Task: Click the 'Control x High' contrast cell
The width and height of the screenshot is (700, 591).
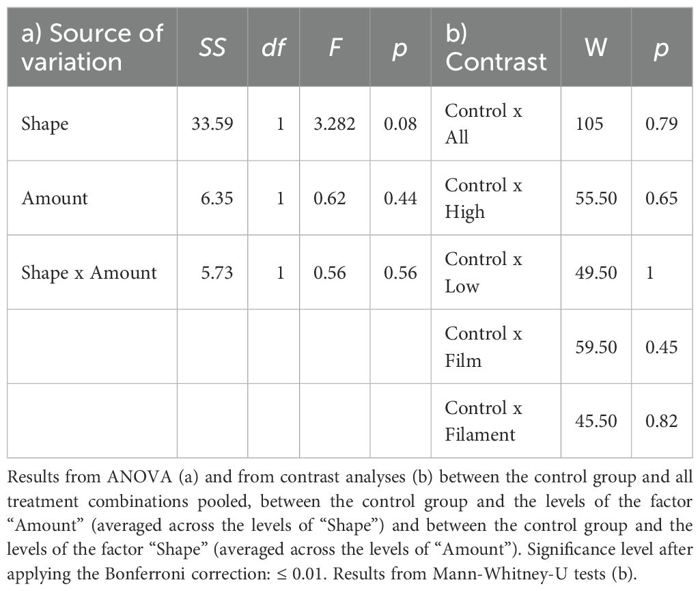Action: coord(484,198)
